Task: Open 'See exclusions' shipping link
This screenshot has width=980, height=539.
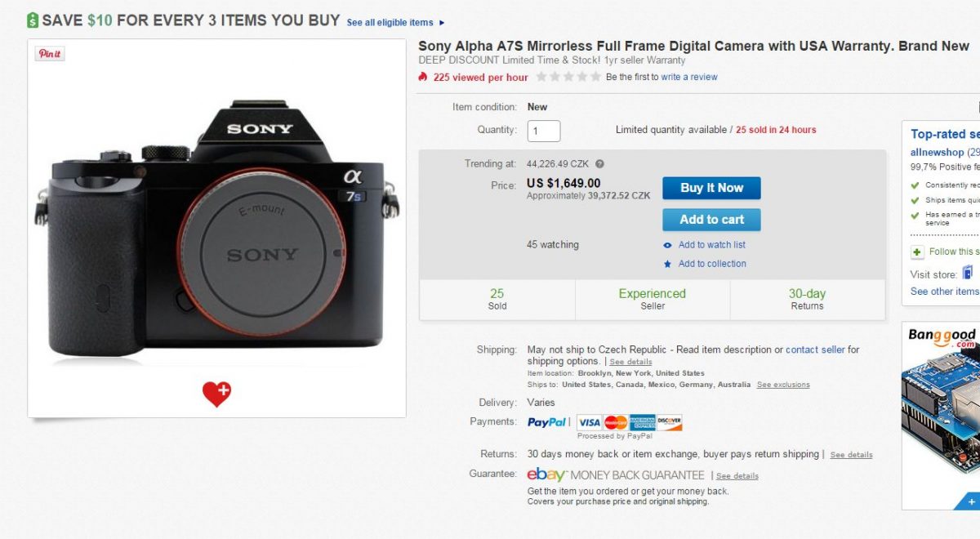Action: coord(783,385)
